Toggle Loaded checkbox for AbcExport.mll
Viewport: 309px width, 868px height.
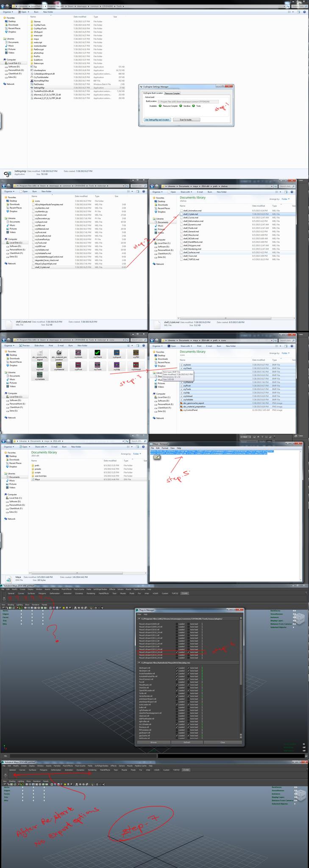tap(177, 668)
